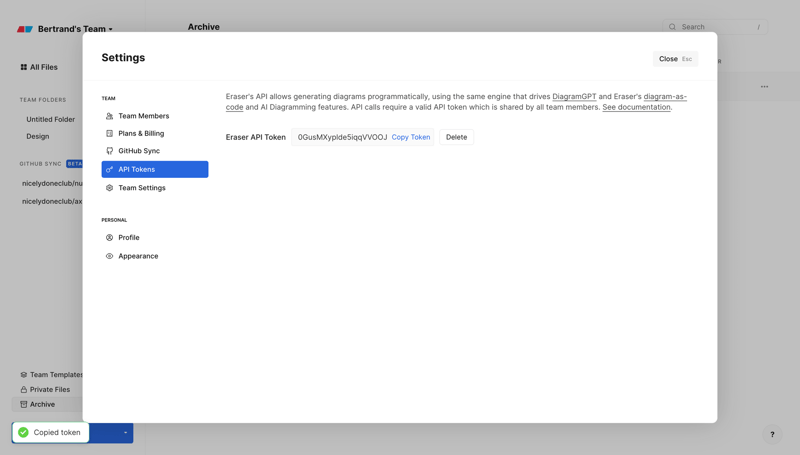Open the Archive sidebar item
The width and height of the screenshot is (800, 455).
click(x=47, y=404)
